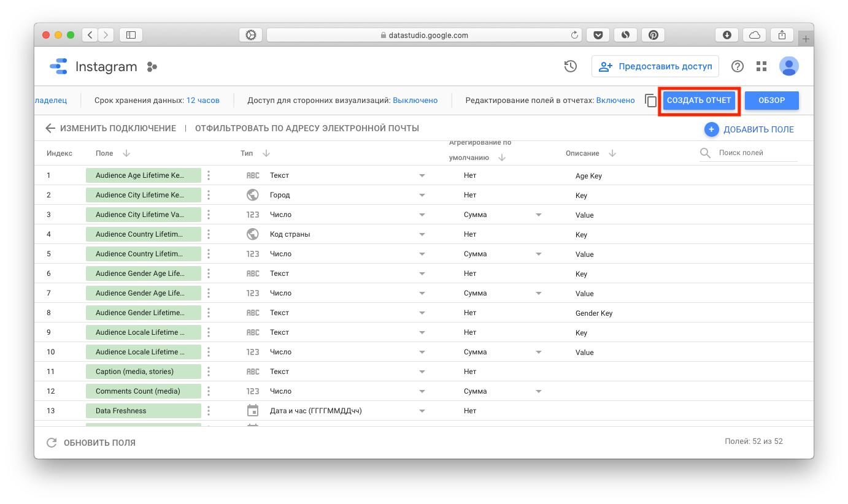Click the Data Studio logo
Viewport: 848px width, 504px height.
pyautogui.click(x=58, y=66)
